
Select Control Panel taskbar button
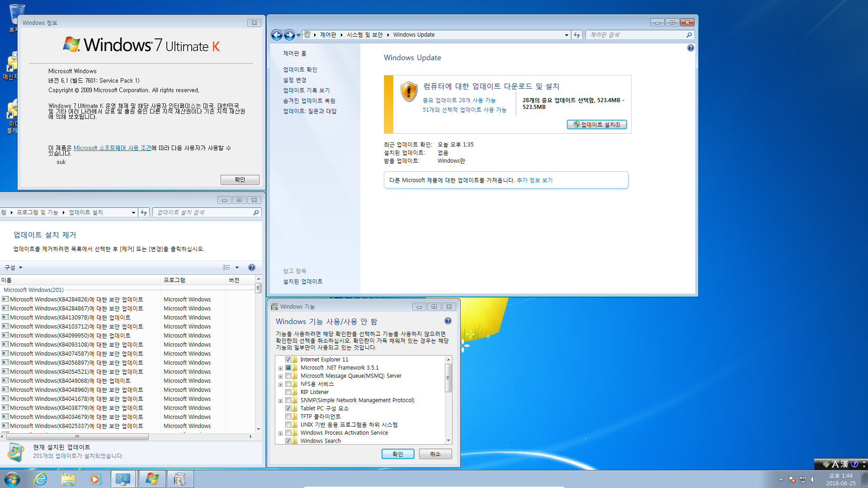pyautogui.click(x=123, y=479)
